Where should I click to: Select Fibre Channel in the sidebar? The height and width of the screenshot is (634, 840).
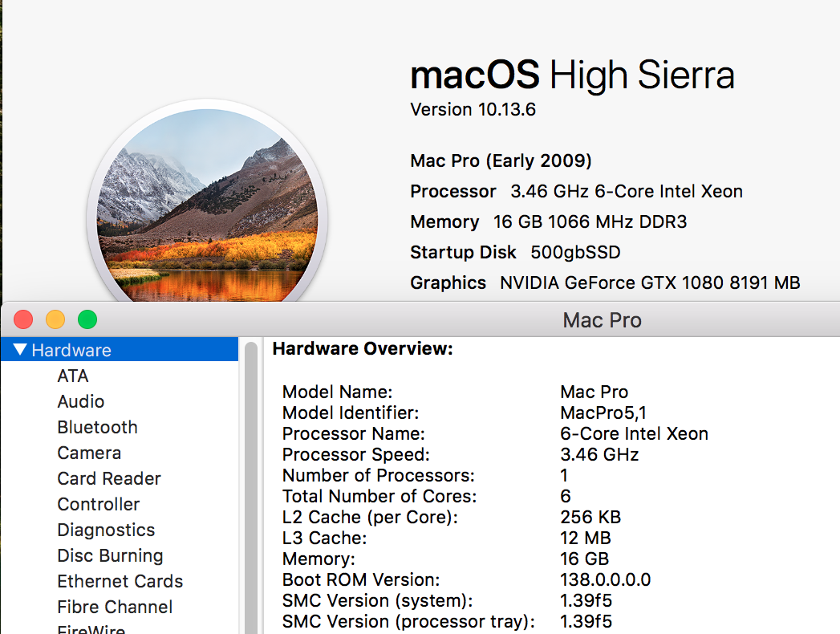tap(115, 608)
